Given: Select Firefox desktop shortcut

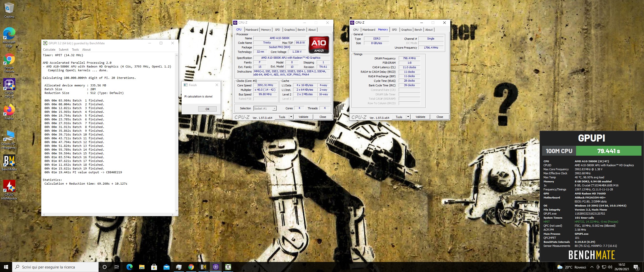Looking at the screenshot, I should (9, 112).
